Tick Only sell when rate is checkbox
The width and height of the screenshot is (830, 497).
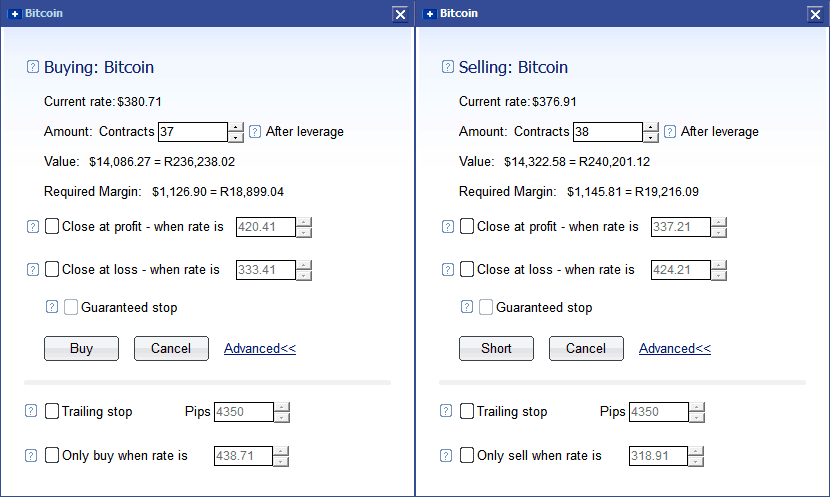467,455
